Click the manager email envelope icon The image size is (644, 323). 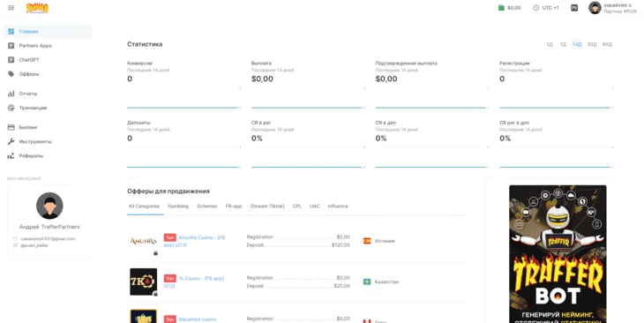coord(15,239)
